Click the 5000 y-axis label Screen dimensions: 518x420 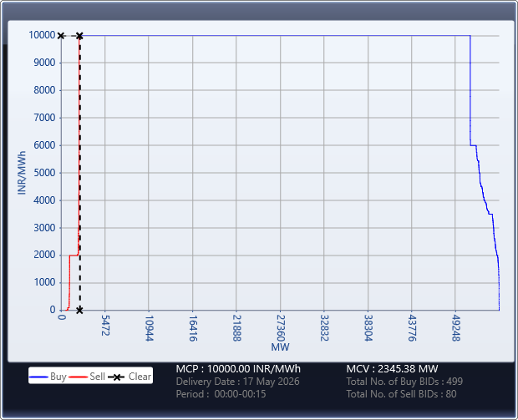[x=44, y=173]
